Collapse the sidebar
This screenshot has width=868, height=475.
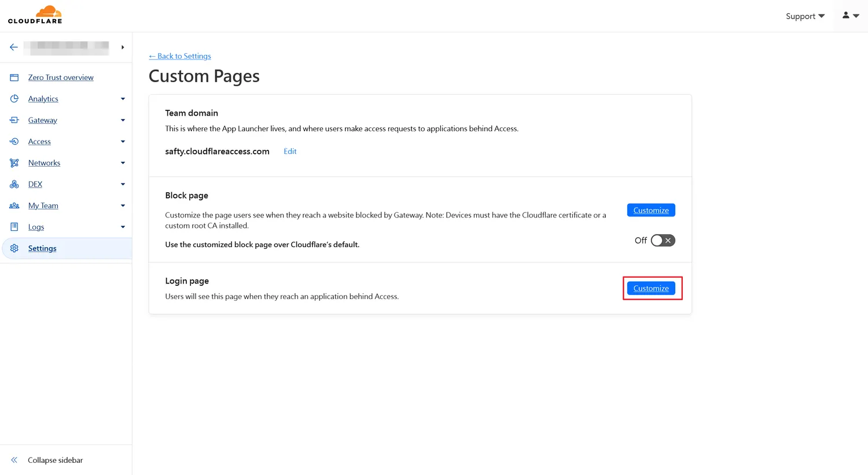(55, 460)
